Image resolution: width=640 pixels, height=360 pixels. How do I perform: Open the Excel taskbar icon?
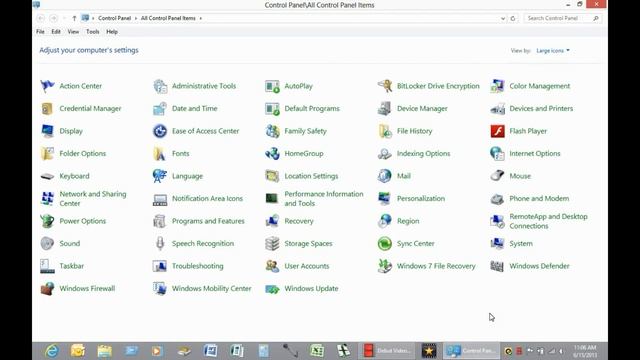(x=317, y=351)
